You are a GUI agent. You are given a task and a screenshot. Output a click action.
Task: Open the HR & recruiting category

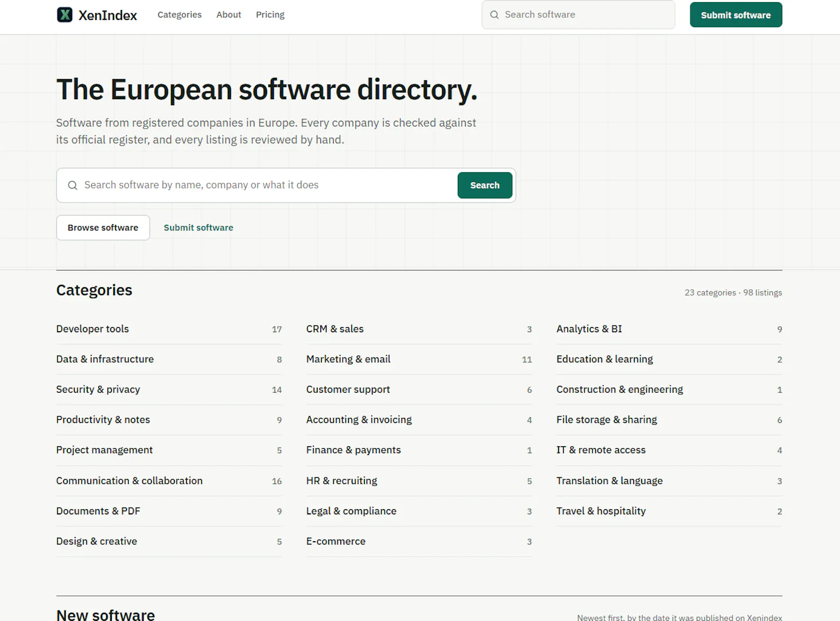tap(419, 481)
